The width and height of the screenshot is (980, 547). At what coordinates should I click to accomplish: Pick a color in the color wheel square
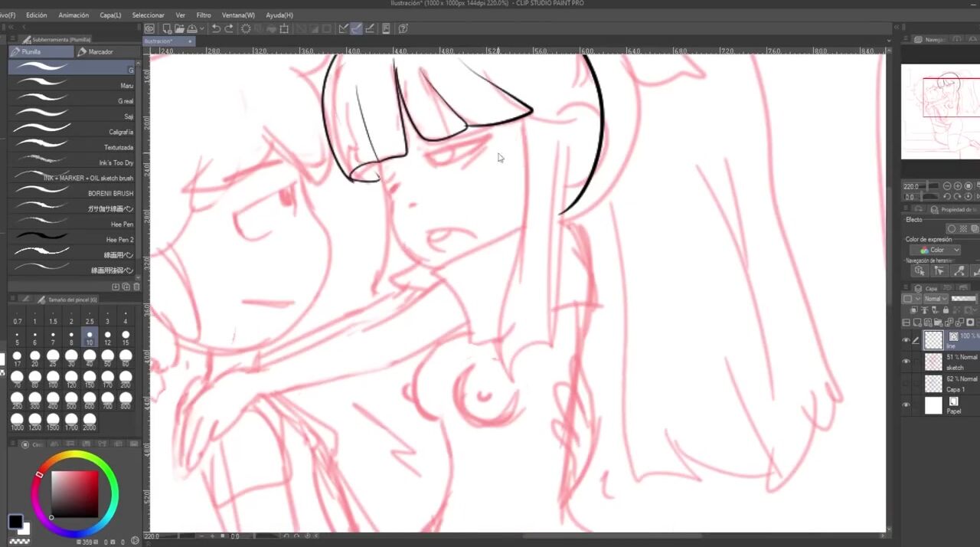[x=75, y=494]
